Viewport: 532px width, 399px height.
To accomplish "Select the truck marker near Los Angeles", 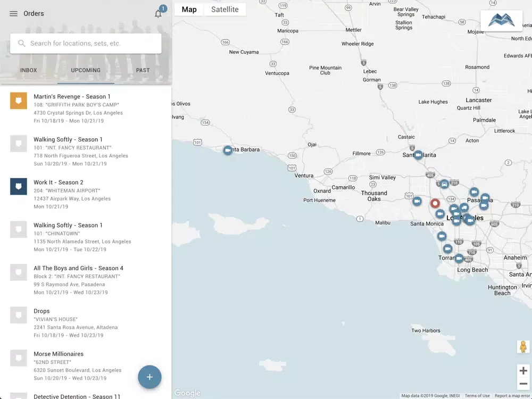I will click(464, 207).
